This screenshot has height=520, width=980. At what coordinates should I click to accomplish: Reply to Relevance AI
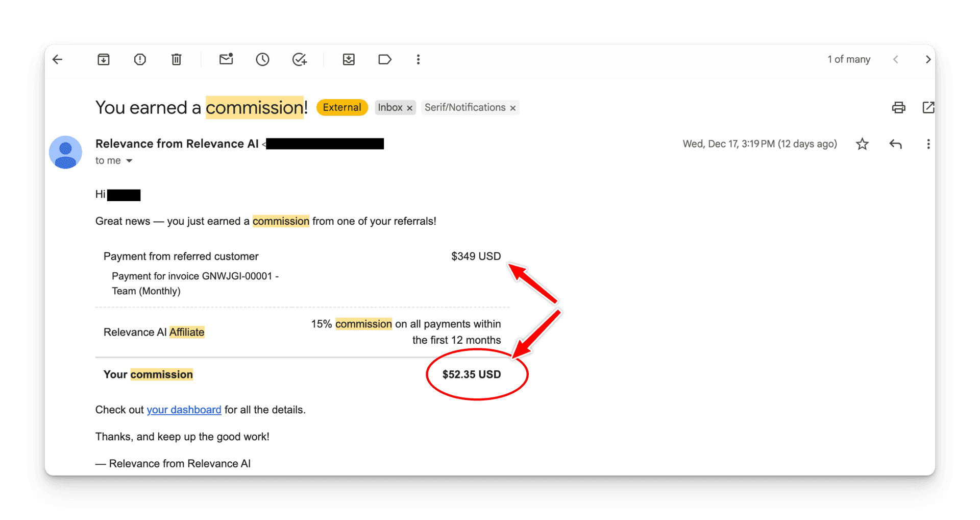click(896, 144)
